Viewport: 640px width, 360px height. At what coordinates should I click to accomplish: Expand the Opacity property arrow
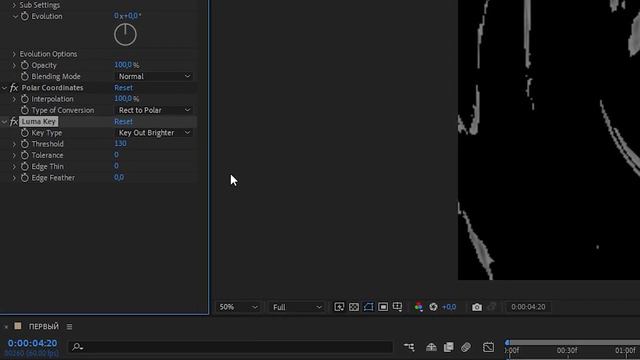click(14, 65)
